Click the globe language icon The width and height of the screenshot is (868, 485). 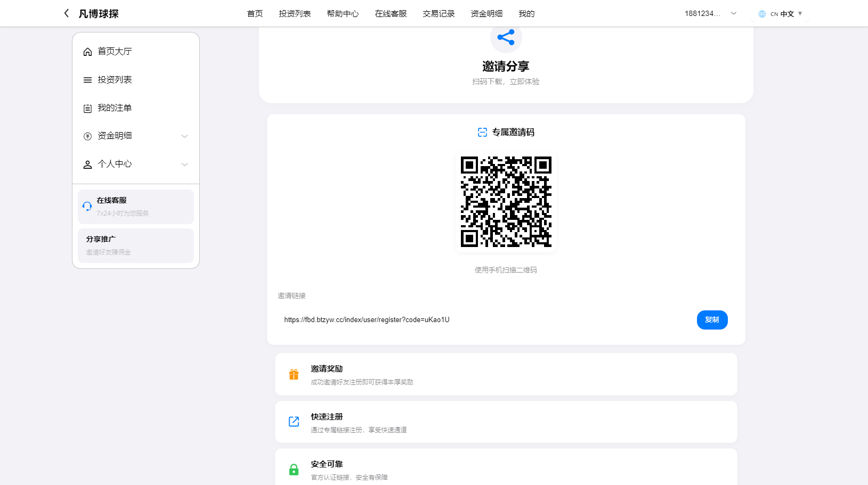click(762, 14)
